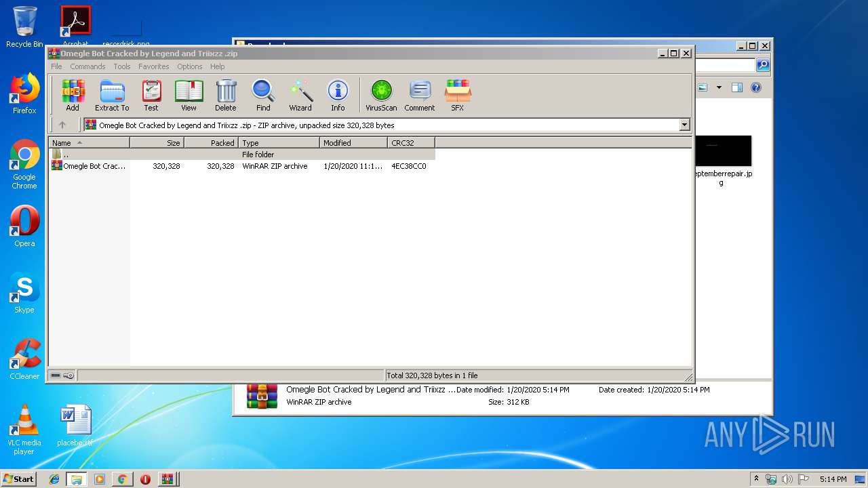Sort by Size column header
868x488 pixels.
[157, 143]
